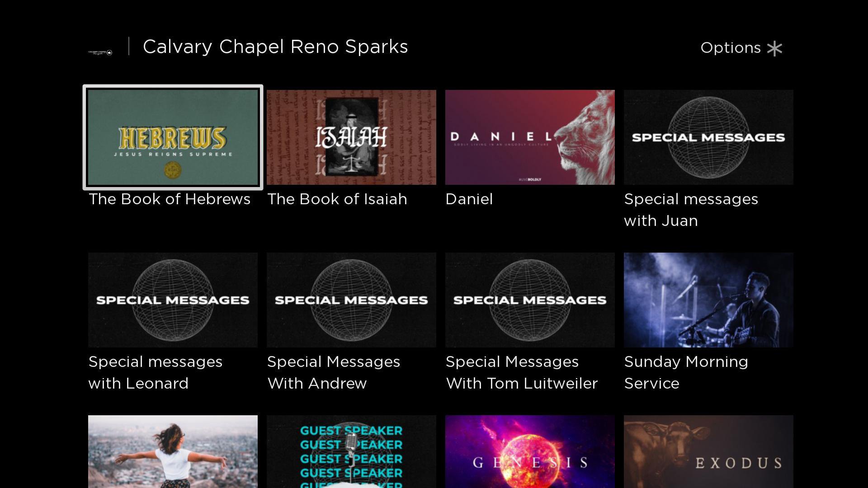The width and height of the screenshot is (868, 488).
Task: Click The Book of Hebrews title
Action: pyautogui.click(x=170, y=199)
